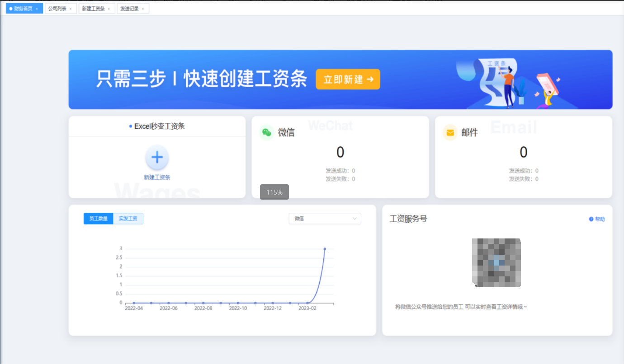Switch chart to 实发工资
Image resolution: width=624 pixels, height=364 pixels.
(x=128, y=219)
